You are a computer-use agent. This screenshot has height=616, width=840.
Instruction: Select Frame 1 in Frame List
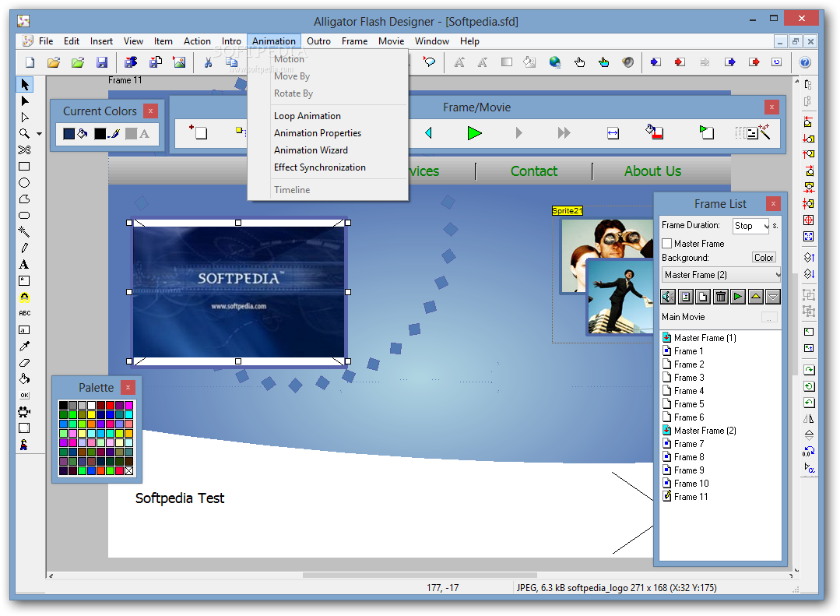tap(688, 351)
